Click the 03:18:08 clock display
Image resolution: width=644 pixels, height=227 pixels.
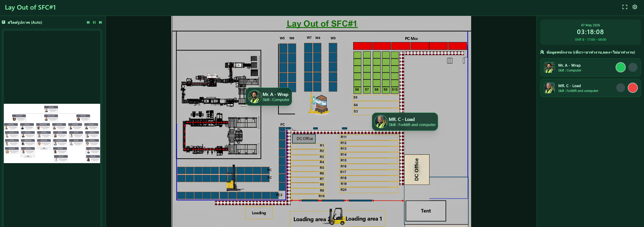click(x=590, y=32)
